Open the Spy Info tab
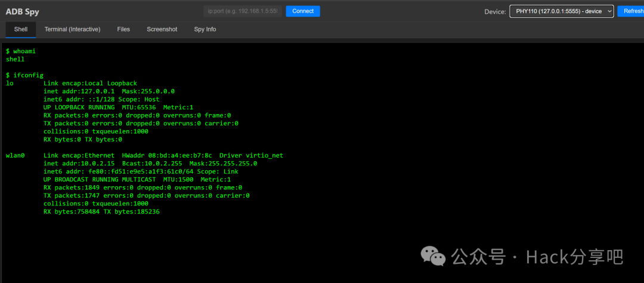 [205, 29]
